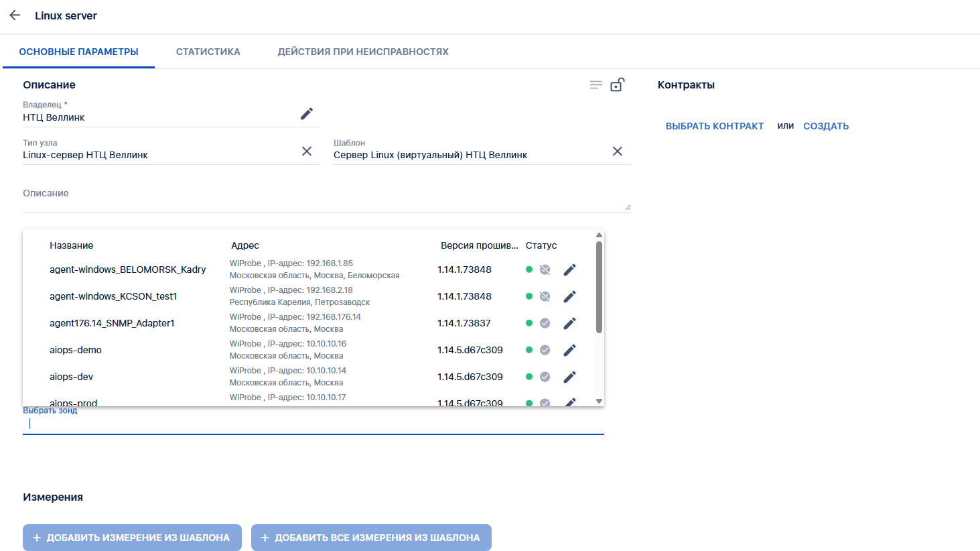Clear the Шаблон field value
The height and width of the screenshot is (551, 980).
click(618, 151)
